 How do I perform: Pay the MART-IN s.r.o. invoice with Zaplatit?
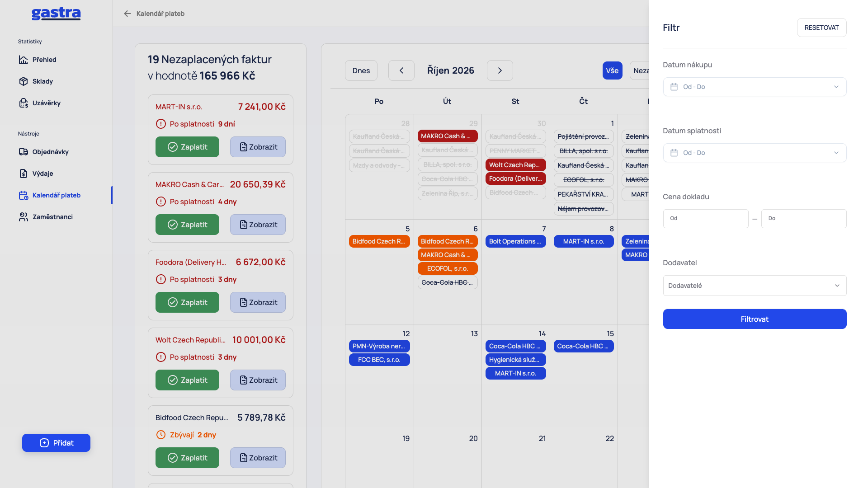pos(187,147)
